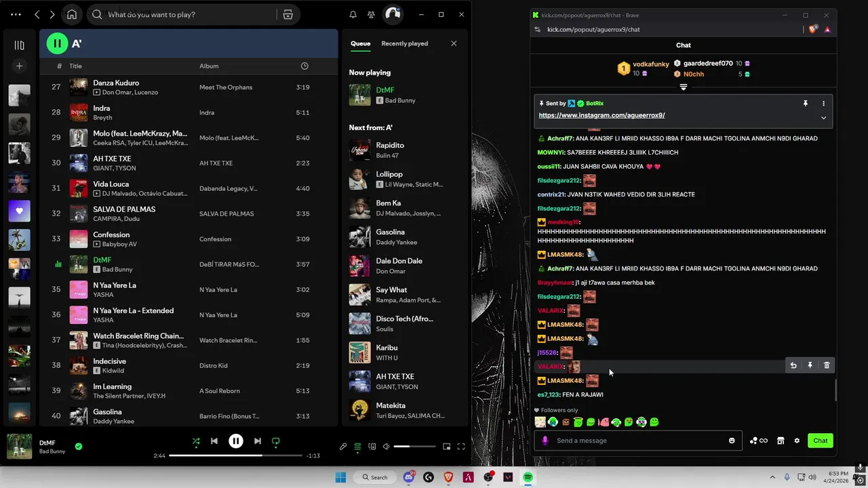Sort tracks by Title column
868x488 pixels.
tap(75, 66)
